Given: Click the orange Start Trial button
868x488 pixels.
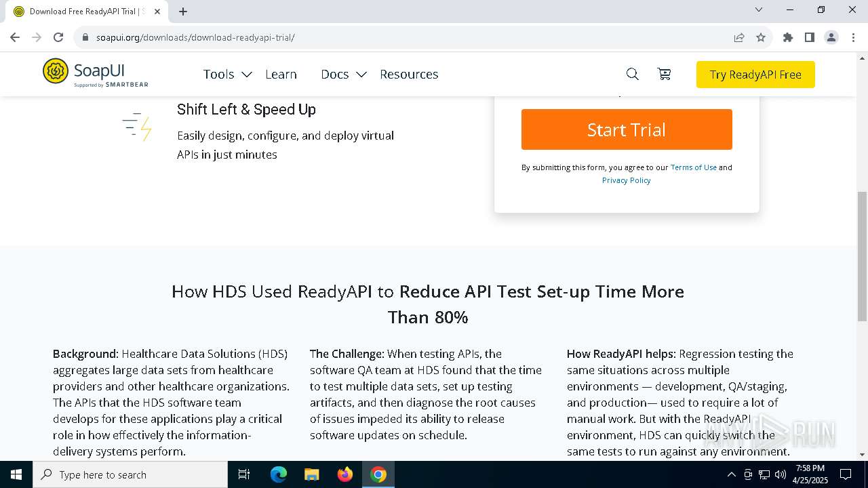Looking at the screenshot, I should tap(627, 129).
